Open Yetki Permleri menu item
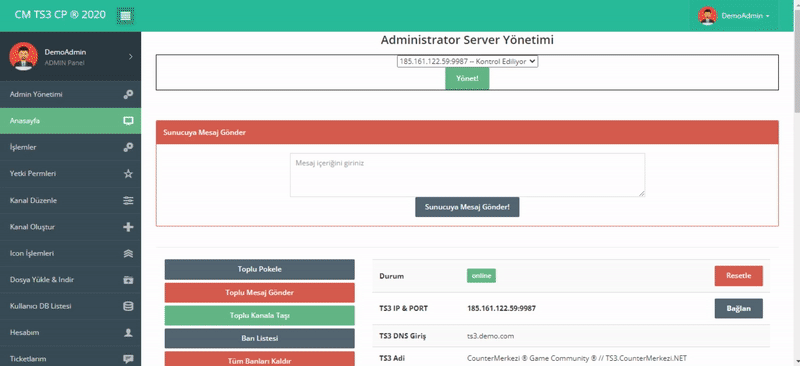The image size is (800, 366). click(70, 174)
